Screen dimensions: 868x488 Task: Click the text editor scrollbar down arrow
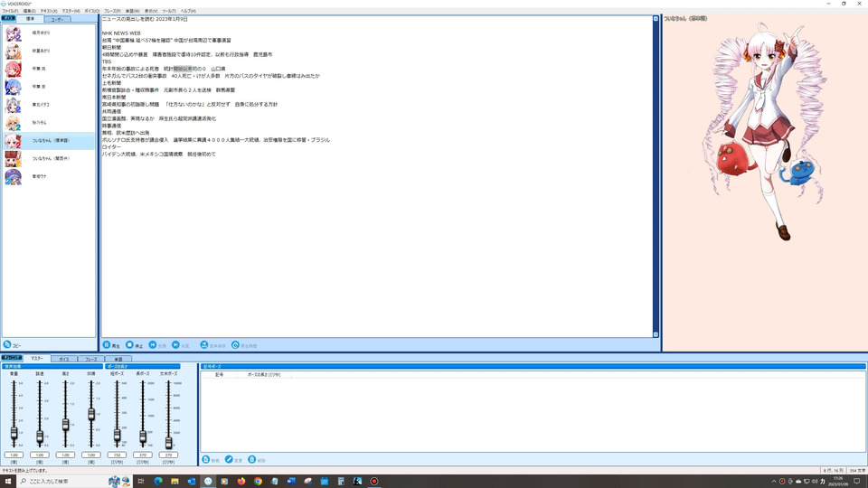(x=656, y=334)
